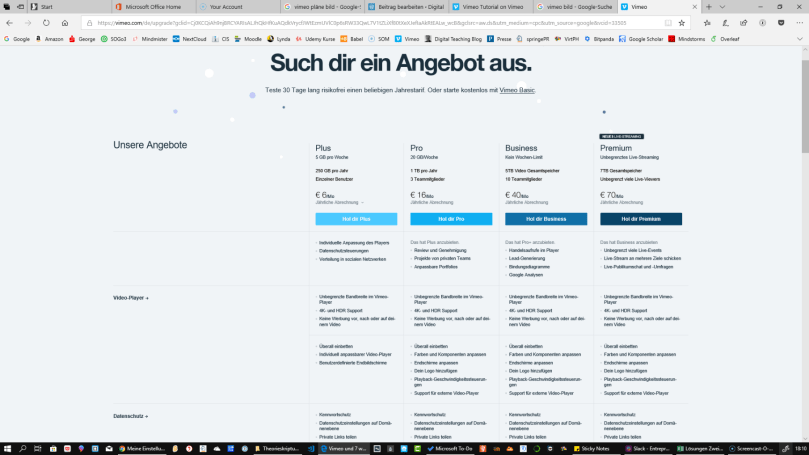Open the Presse bookmark
The image size is (809, 455).
point(499,39)
